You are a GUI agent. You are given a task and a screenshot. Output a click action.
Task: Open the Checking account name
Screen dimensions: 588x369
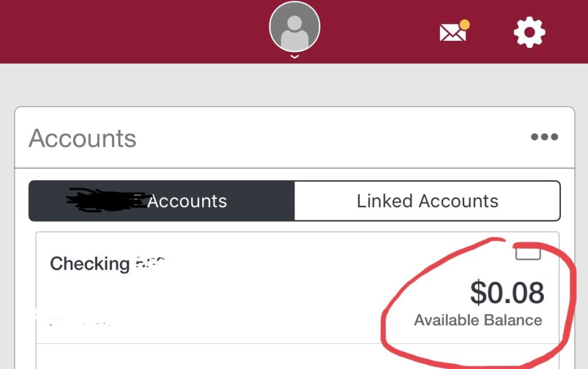[x=90, y=263]
